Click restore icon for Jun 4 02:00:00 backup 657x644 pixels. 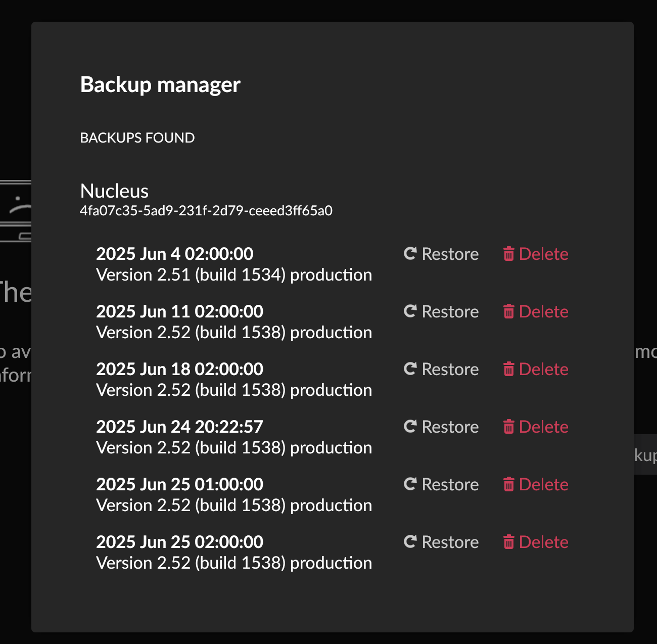click(410, 254)
